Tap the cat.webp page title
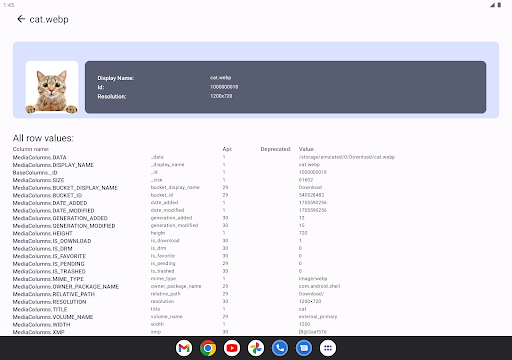 click(49, 19)
